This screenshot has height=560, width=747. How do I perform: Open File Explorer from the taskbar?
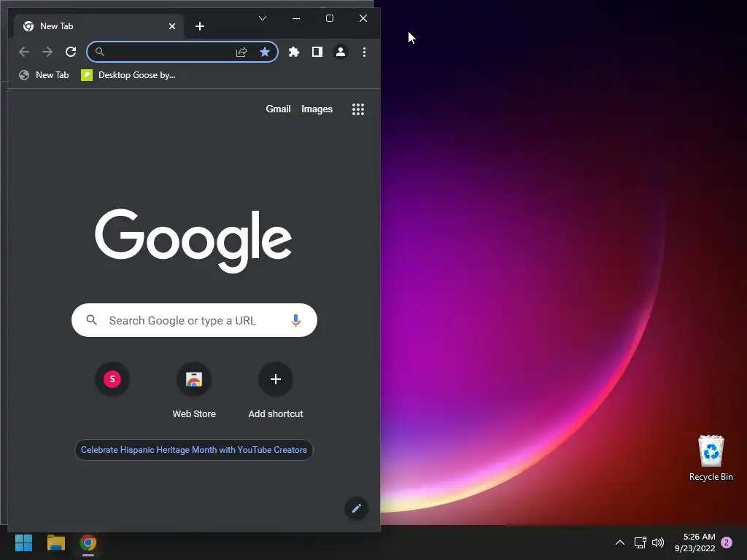(x=56, y=542)
